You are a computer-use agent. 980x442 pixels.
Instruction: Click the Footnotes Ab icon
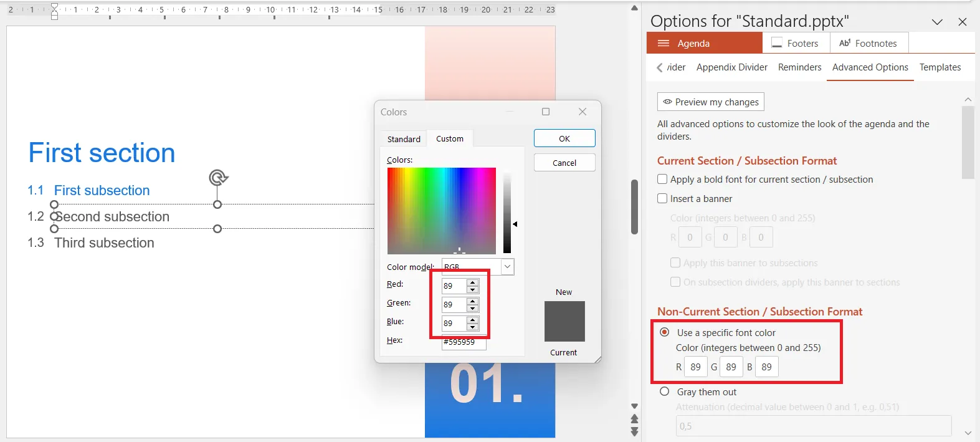tap(845, 43)
